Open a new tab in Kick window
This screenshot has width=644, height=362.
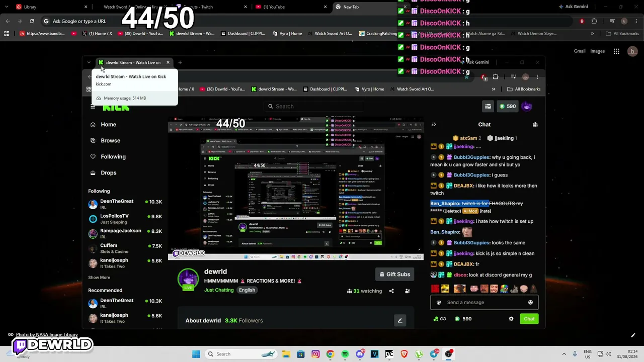[x=180, y=63]
